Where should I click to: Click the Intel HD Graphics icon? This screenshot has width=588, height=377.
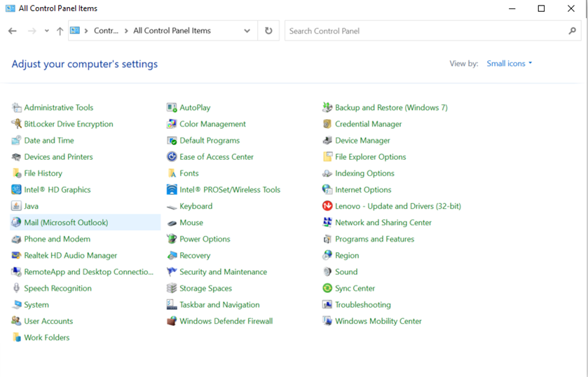click(16, 190)
